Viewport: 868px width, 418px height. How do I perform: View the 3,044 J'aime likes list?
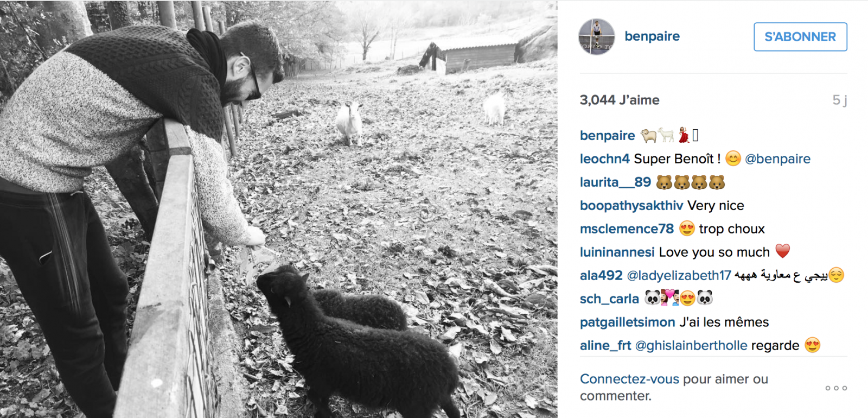pyautogui.click(x=620, y=100)
